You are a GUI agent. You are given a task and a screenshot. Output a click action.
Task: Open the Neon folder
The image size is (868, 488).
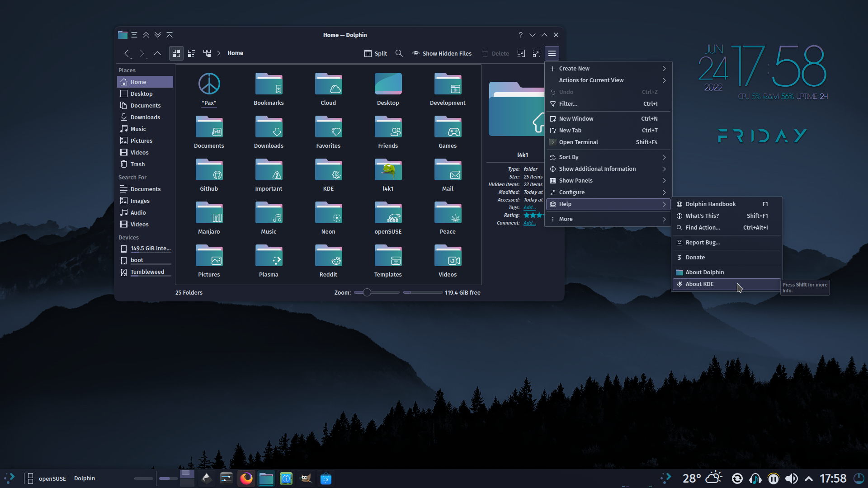pyautogui.click(x=328, y=218)
